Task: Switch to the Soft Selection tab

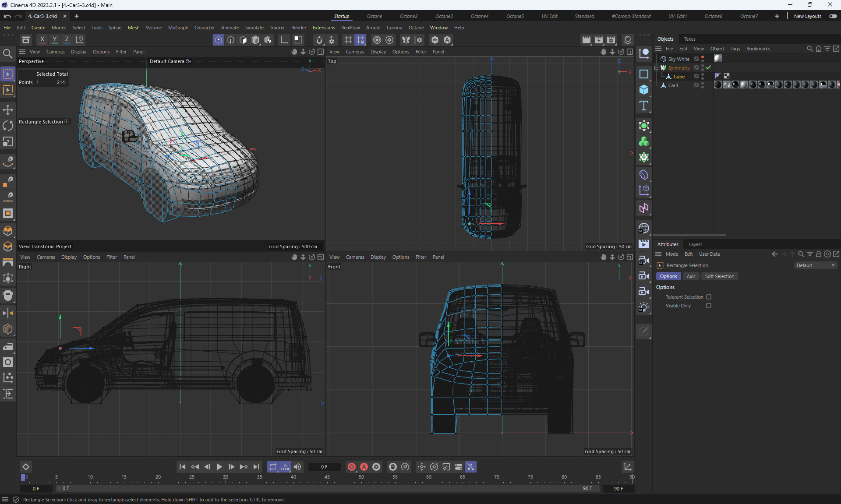Action: tap(719, 276)
